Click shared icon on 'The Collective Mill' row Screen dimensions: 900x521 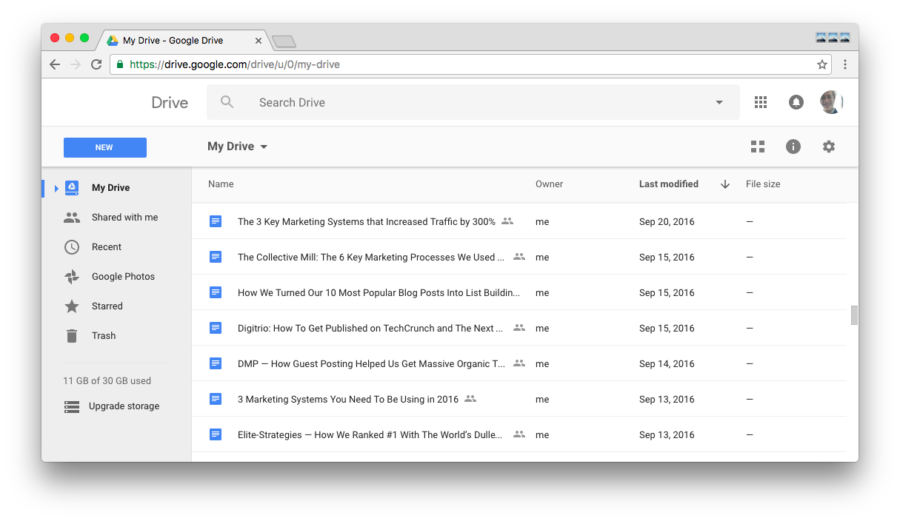519,256
